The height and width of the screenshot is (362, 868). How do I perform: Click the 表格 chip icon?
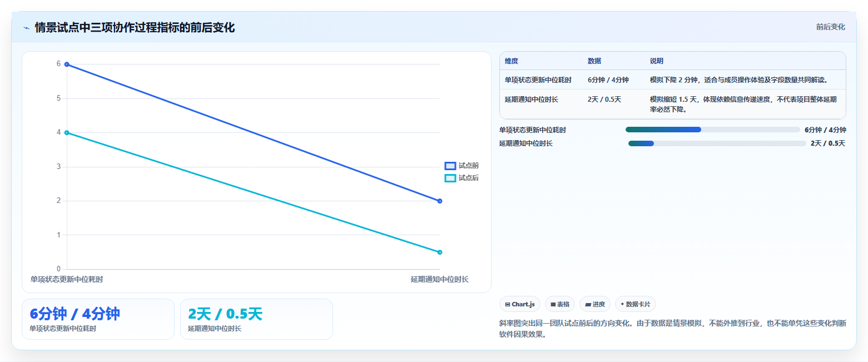click(553, 304)
